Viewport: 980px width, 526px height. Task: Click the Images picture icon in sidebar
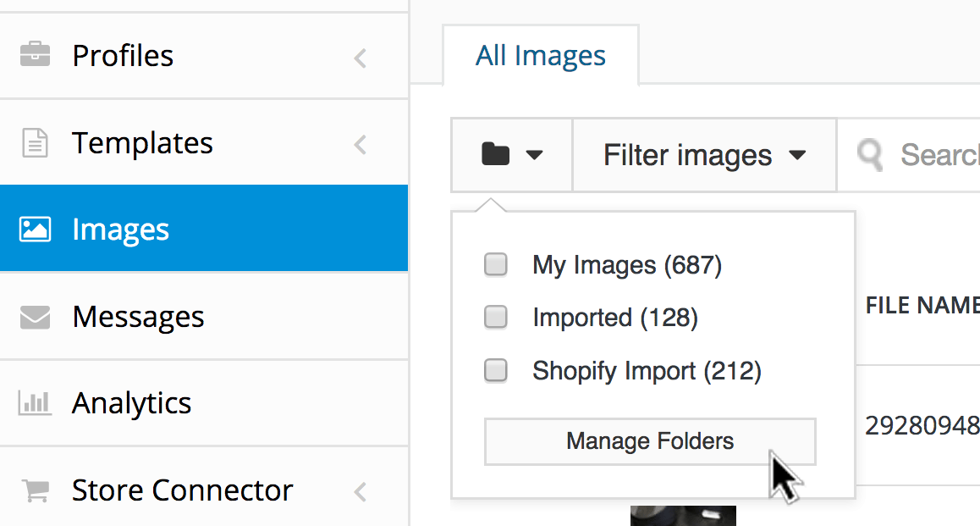(35, 230)
